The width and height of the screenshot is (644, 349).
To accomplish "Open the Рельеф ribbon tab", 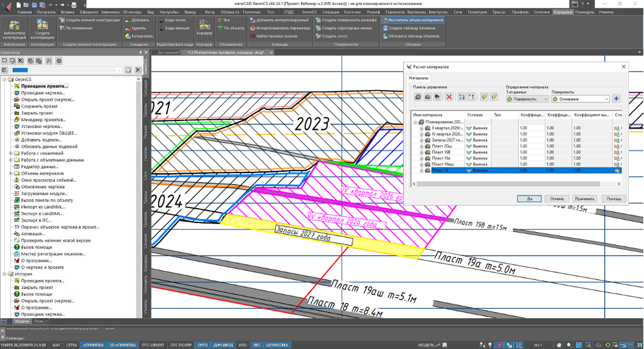I will pyautogui.click(x=374, y=12).
